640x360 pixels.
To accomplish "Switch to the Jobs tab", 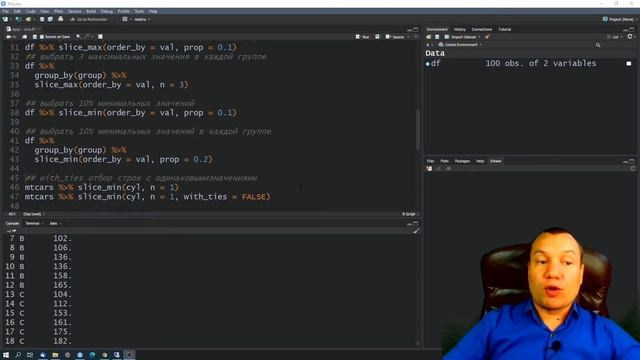I will (x=53, y=224).
